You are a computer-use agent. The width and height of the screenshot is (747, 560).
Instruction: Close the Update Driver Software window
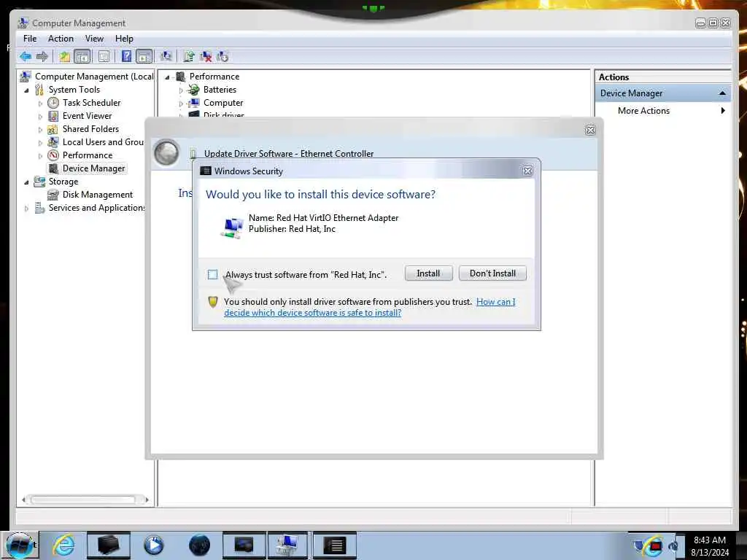coord(590,130)
